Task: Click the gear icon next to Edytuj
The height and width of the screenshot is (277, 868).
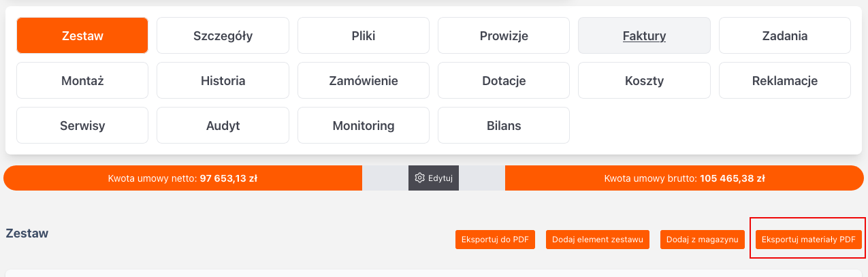Action: point(419,178)
